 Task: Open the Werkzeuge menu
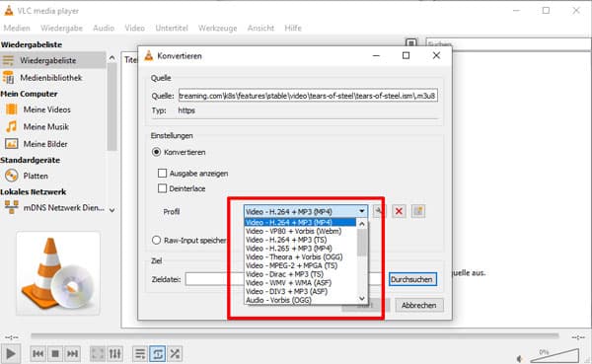click(217, 28)
